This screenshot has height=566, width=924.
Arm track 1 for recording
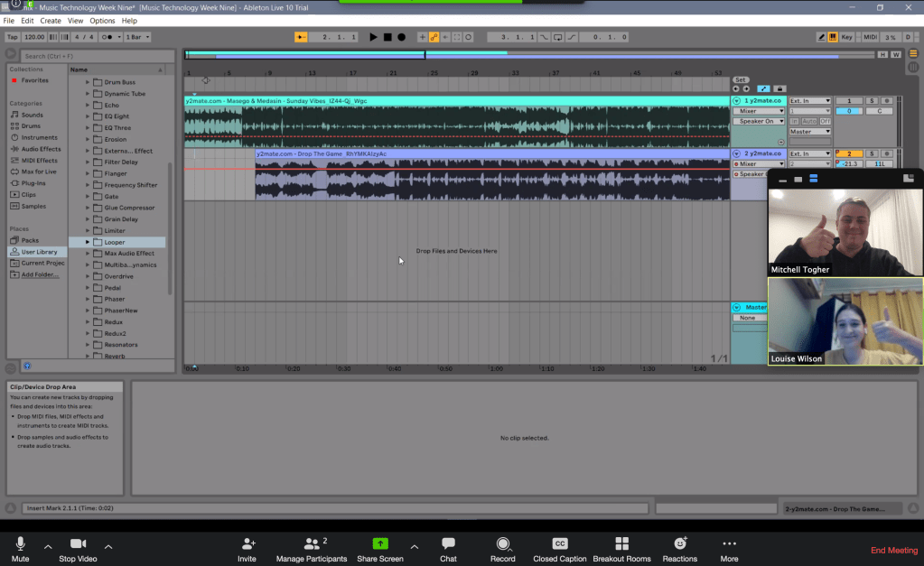pyautogui.click(x=886, y=100)
